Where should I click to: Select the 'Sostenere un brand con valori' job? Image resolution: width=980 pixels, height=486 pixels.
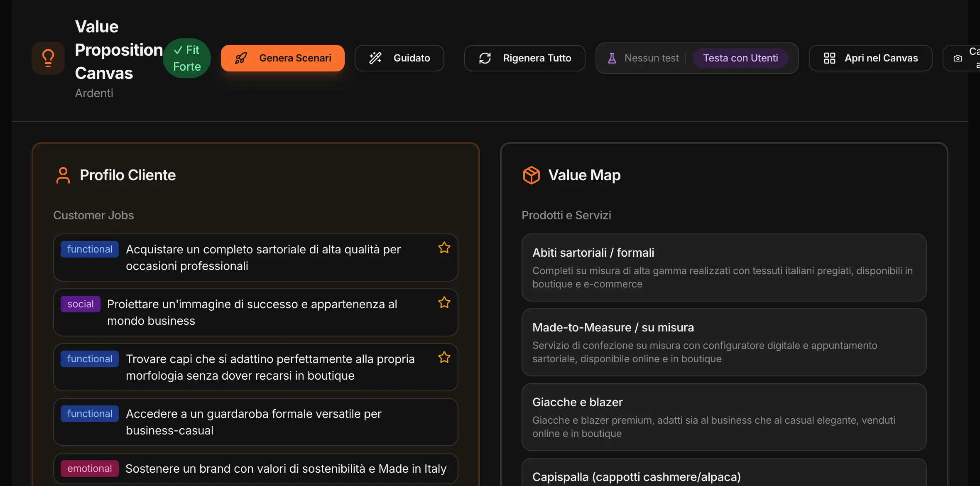(x=255, y=469)
